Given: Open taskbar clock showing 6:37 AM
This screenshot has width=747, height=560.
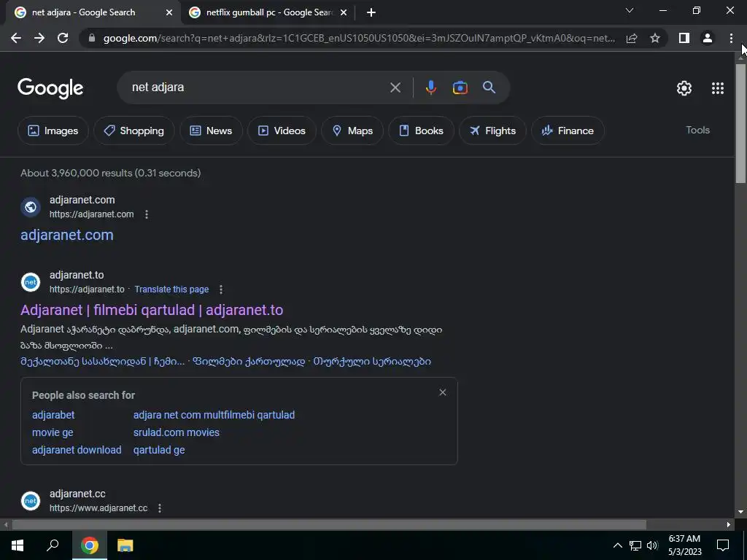Looking at the screenshot, I should (684, 545).
